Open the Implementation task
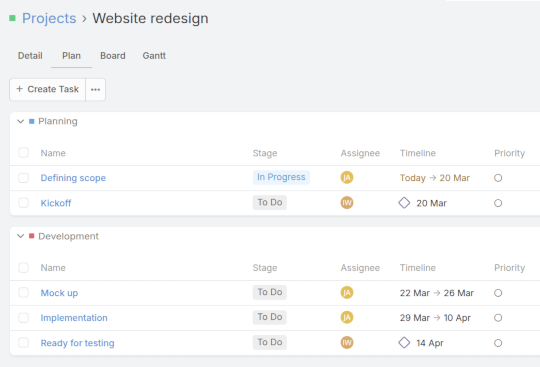The width and height of the screenshot is (540, 367). click(74, 318)
